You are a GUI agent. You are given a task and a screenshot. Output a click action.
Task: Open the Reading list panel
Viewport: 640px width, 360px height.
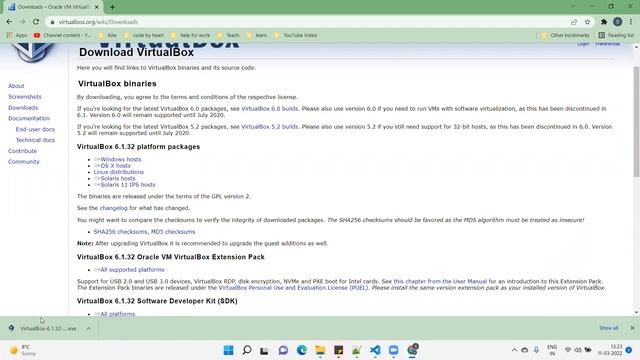[616, 36]
